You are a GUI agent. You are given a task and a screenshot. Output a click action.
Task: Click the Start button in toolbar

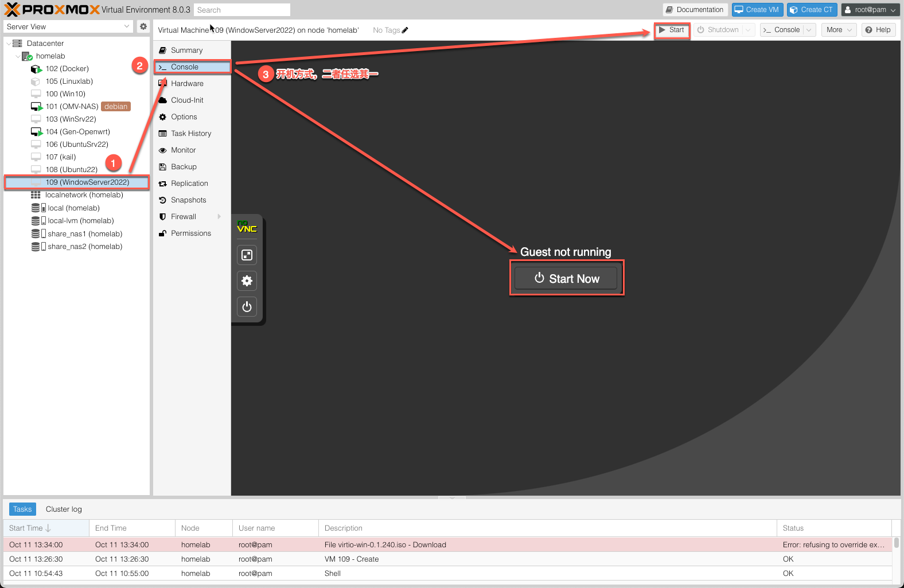point(672,30)
